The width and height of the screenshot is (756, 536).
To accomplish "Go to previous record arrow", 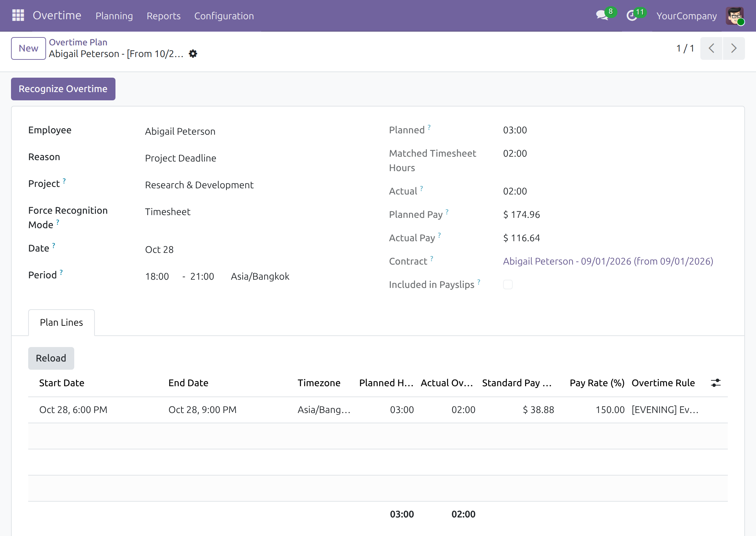I will pyautogui.click(x=711, y=48).
